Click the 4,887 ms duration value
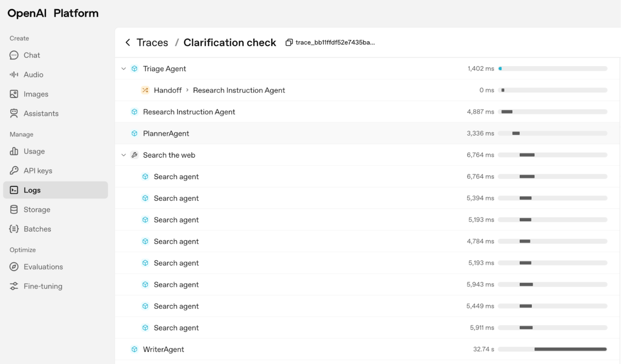Screen dimensions: 621x364 pyautogui.click(x=481, y=112)
